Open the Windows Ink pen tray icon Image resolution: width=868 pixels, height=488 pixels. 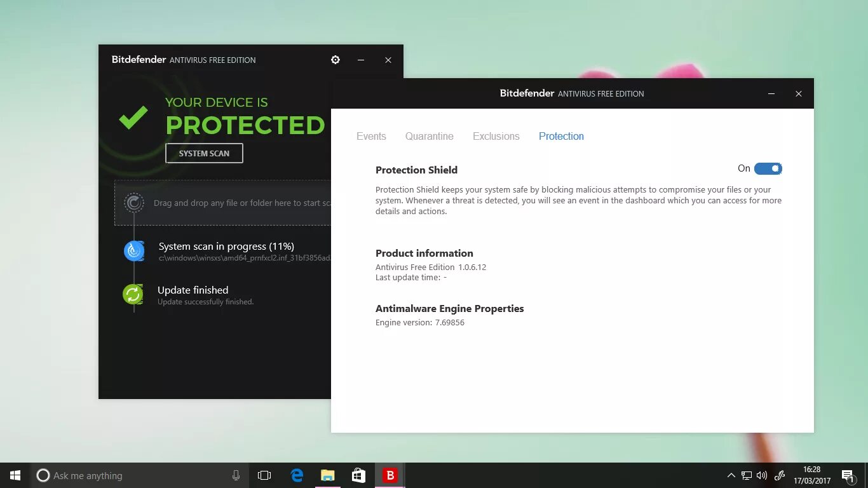(780, 475)
